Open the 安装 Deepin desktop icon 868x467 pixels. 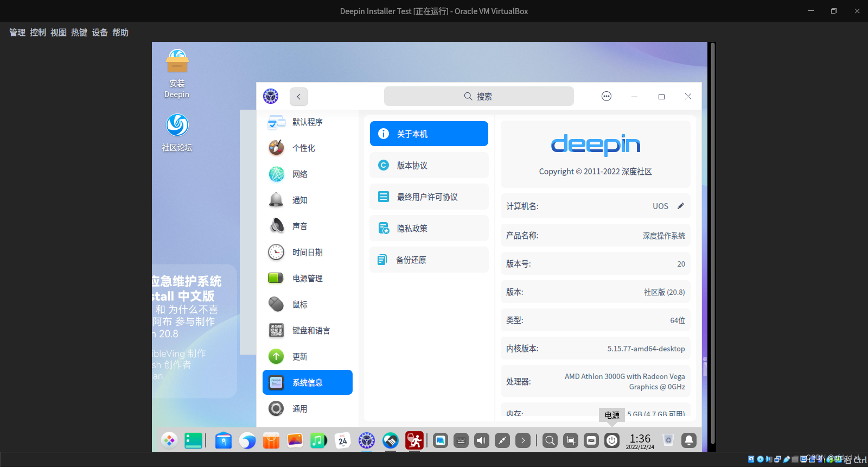coord(177,74)
